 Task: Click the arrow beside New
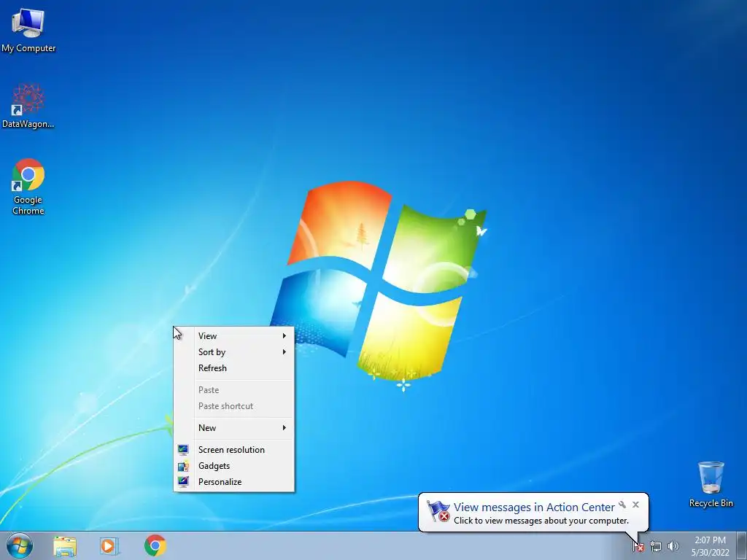[285, 427]
